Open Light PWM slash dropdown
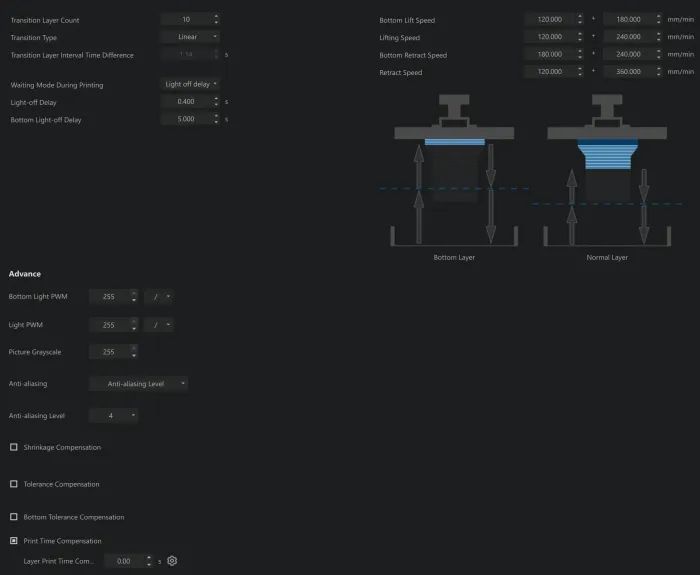The width and height of the screenshot is (700, 575). (x=158, y=325)
